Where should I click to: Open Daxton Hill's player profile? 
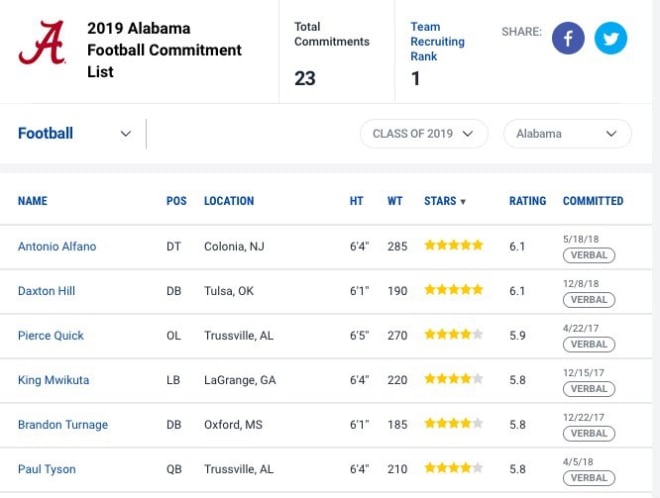click(46, 291)
